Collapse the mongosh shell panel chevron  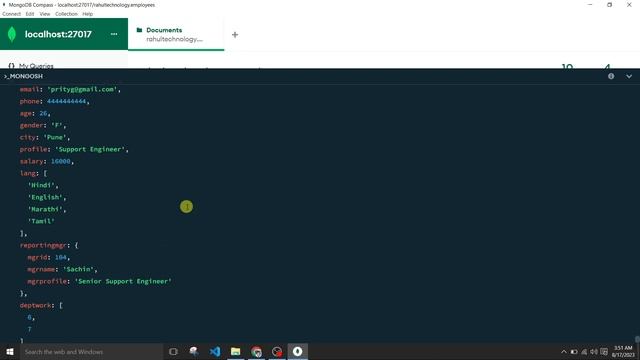pyautogui.click(x=629, y=76)
